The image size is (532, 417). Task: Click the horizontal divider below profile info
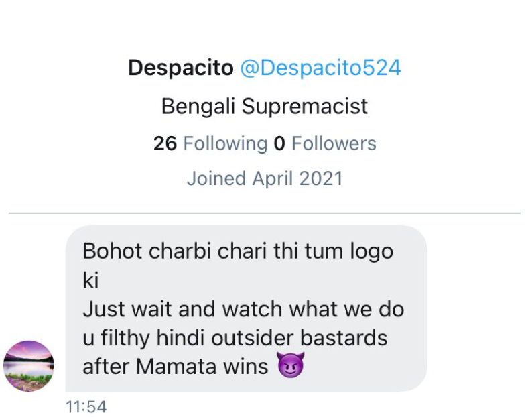(265, 213)
